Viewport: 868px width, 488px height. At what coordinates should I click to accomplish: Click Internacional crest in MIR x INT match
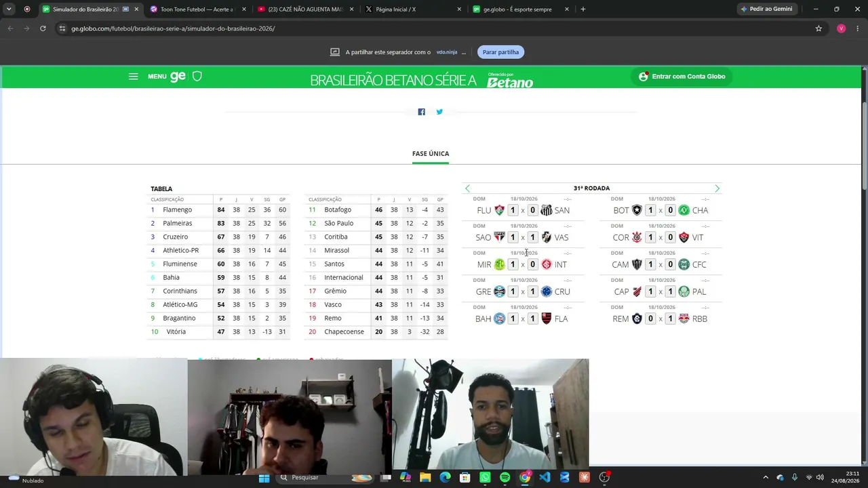coord(547,264)
